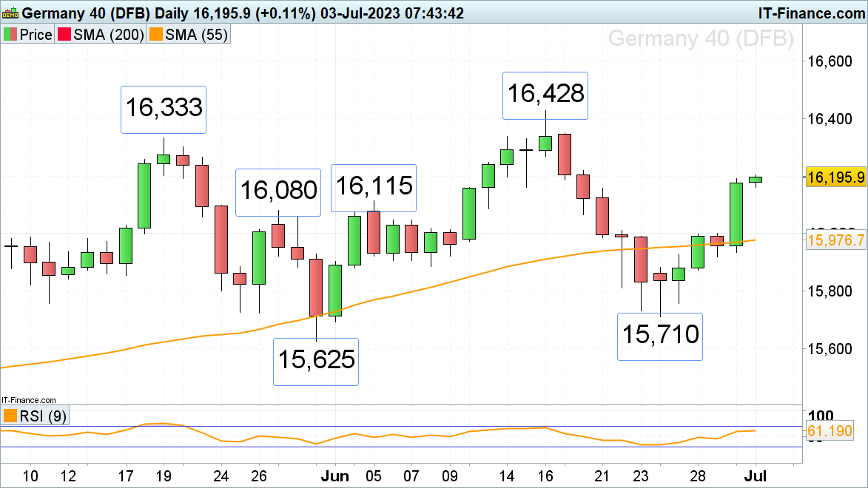
Task: Click the 16,400 price axis label
Action: (x=830, y=119)
